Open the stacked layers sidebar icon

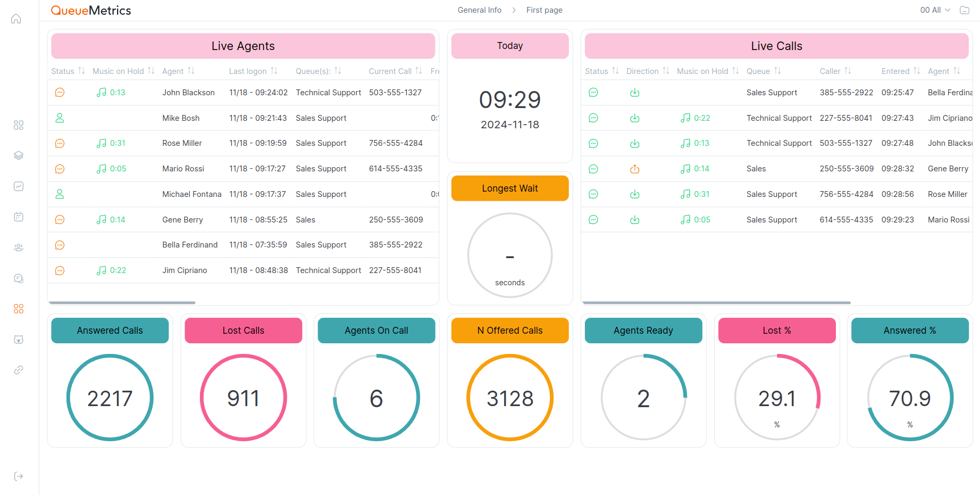tap(19, 155)
